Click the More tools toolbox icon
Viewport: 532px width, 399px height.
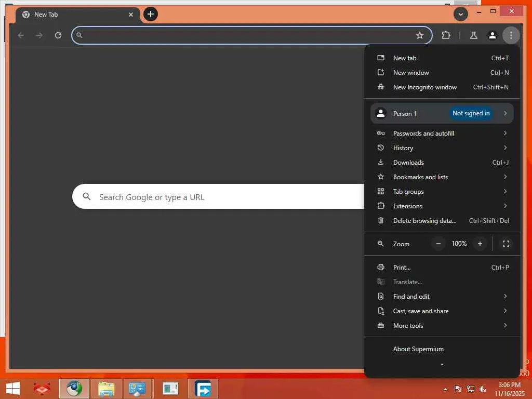pos(381,325)
